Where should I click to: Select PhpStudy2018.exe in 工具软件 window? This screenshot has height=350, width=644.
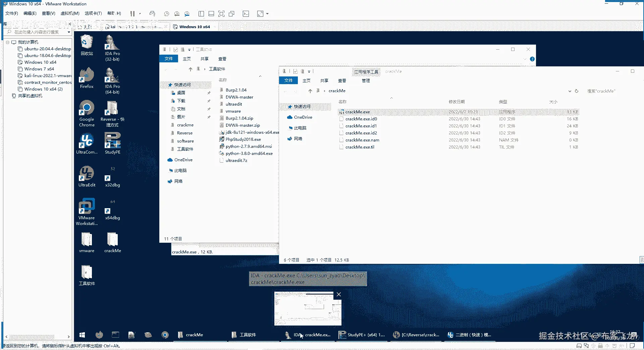tap(243, 139)
